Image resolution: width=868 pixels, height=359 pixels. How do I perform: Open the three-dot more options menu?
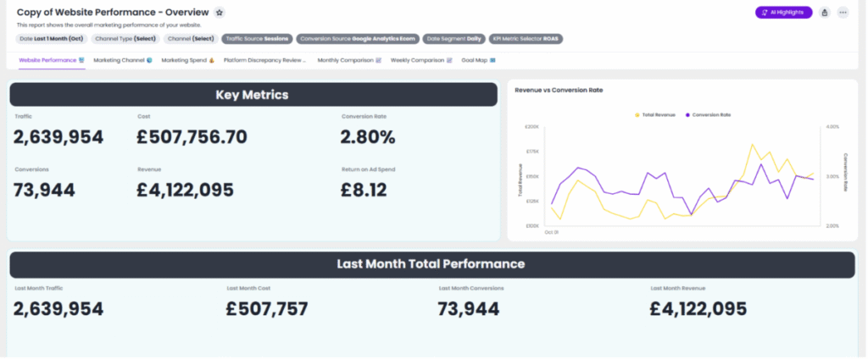point(843,13)
